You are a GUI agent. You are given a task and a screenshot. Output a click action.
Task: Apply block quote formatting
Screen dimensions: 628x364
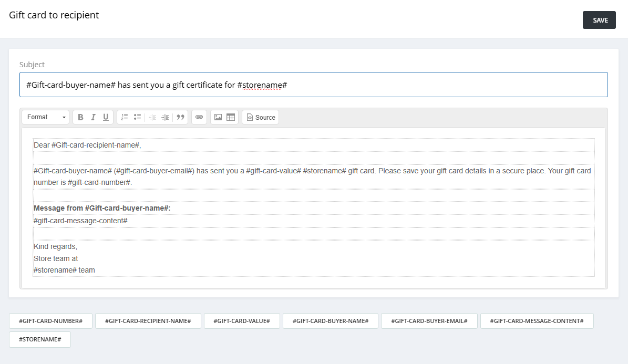pos(180,117)
